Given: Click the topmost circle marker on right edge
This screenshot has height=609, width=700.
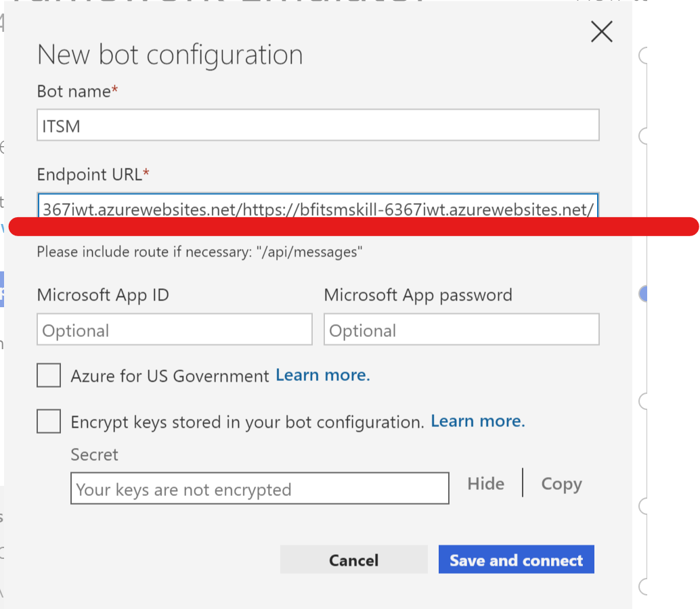Looking at the screenshot, I should (642, 55).
